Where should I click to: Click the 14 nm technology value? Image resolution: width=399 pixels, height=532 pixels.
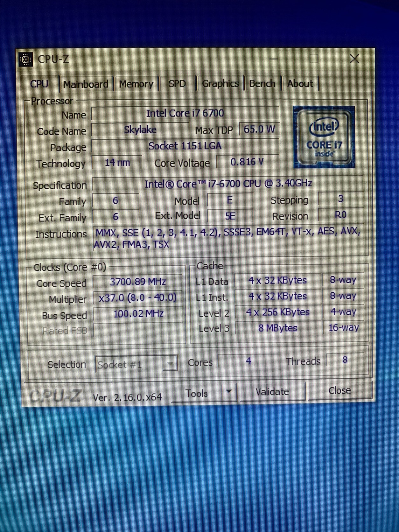pyautogui.click(x=117, y=163)
